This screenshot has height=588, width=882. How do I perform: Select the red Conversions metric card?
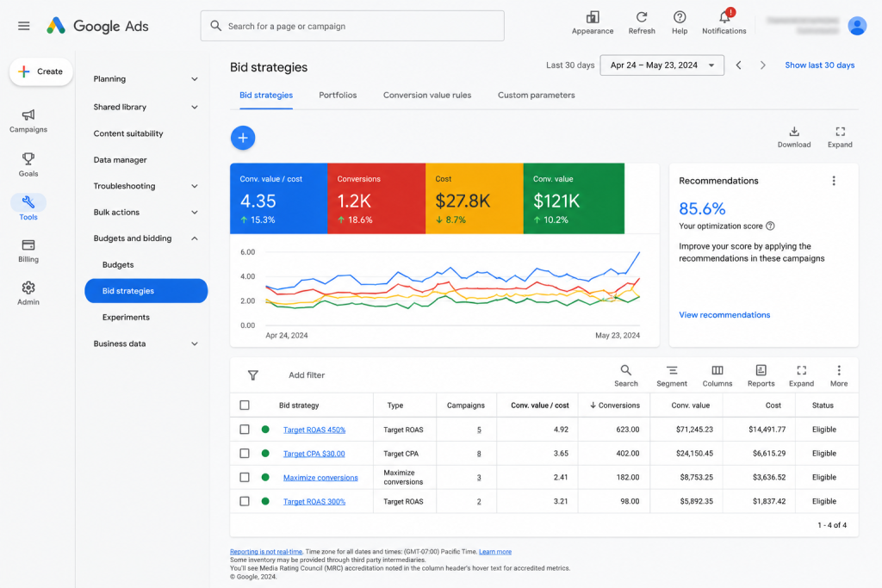point(376,198)
